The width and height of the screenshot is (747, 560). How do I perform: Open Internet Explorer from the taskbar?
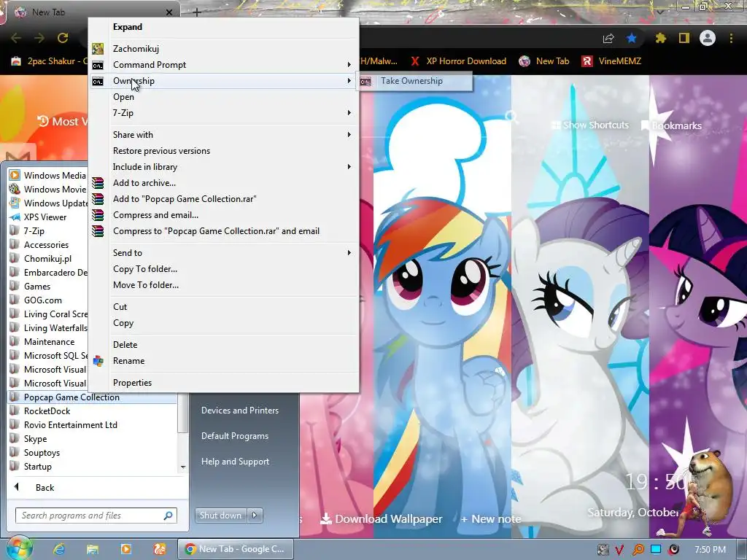coord(59,549)
